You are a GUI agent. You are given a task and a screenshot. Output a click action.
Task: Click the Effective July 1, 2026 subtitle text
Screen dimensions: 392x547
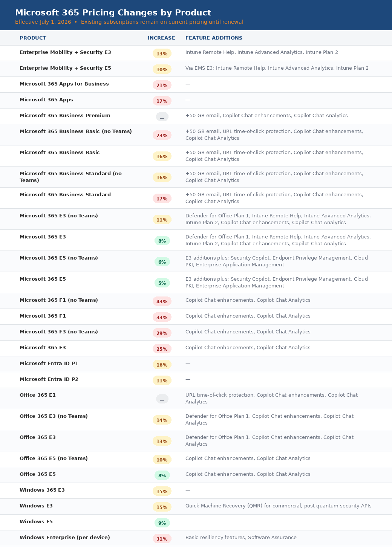43,22
